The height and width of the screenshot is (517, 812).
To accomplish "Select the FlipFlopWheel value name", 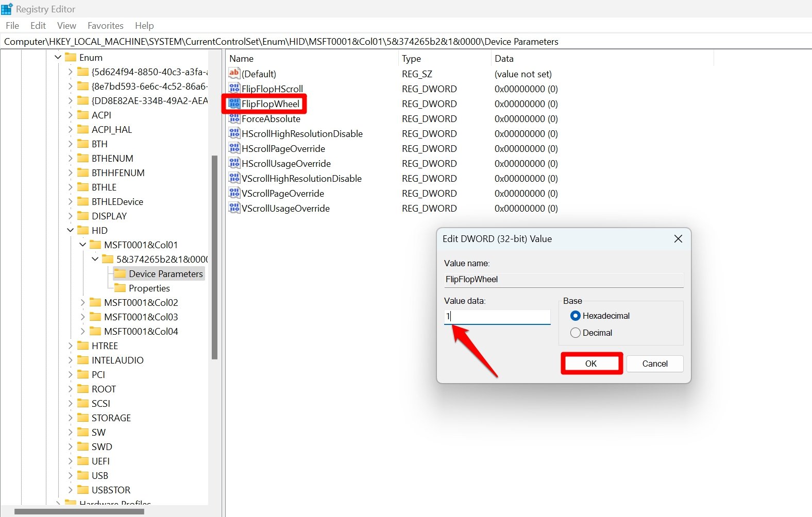I will pos(270,104).
